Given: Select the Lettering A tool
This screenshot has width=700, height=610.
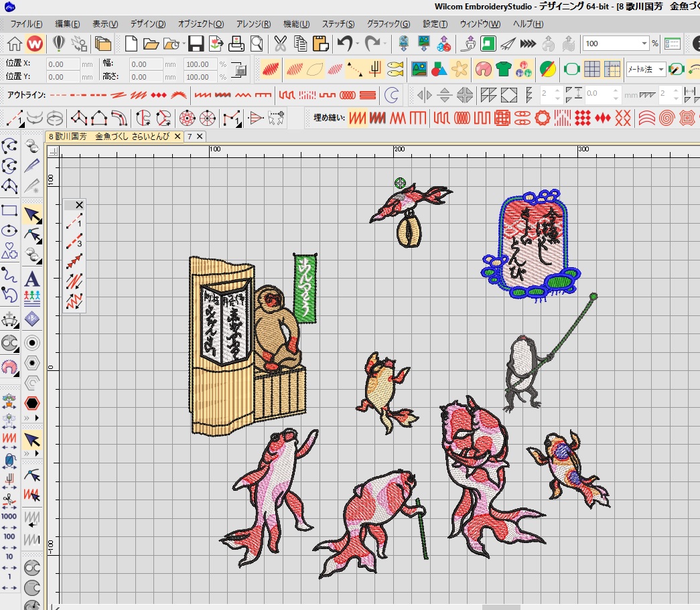Looking at the screenshot, I should tap(31, 280).
